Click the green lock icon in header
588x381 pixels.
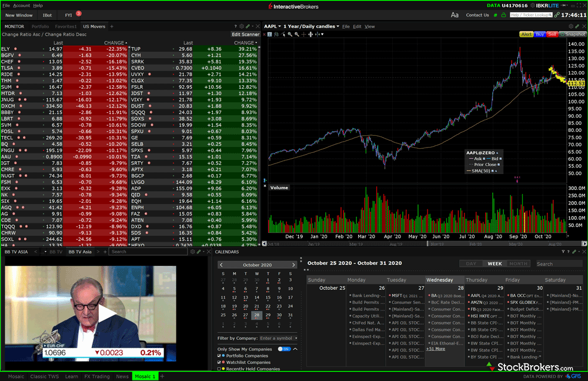[503, 15]
